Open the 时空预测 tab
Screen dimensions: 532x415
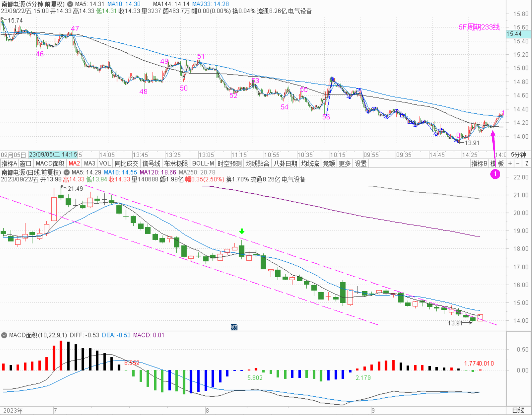[x=229, y=163]
